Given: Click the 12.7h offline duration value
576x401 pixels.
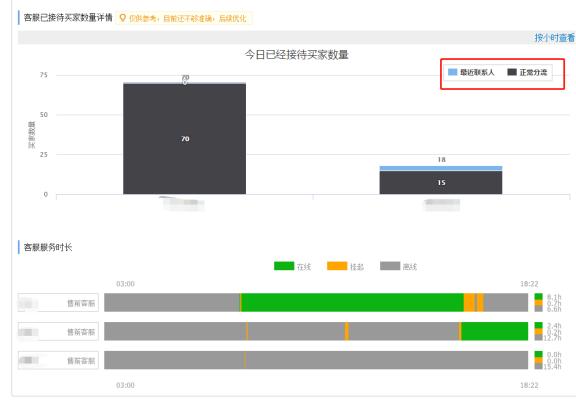Looking at the screenshot, I should pyautogui.click(x=552, y=338).
